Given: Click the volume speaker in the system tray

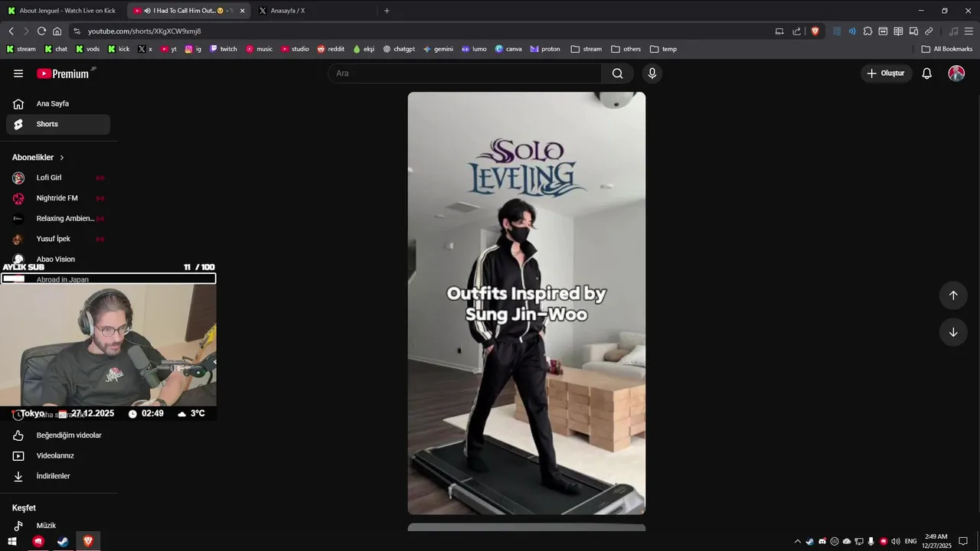Looking at the screenshot, I should [x=896, y=541].
